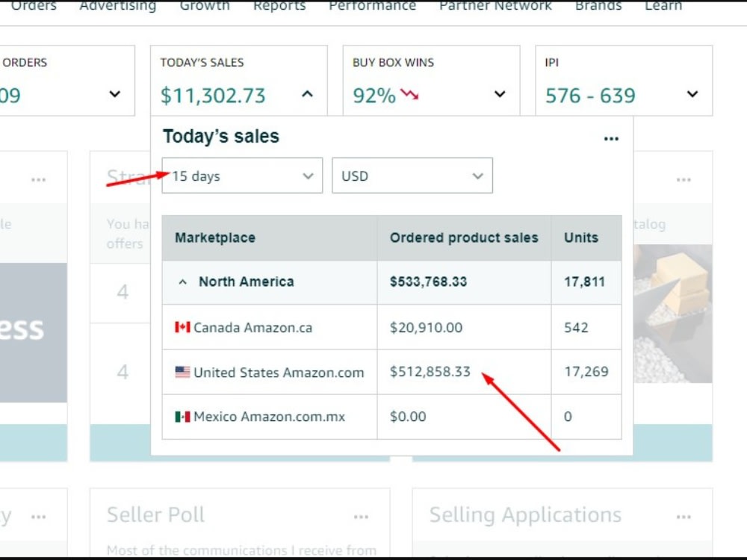Open the 15 days range dropdown

pyautogui.click(x=242, y=175)
